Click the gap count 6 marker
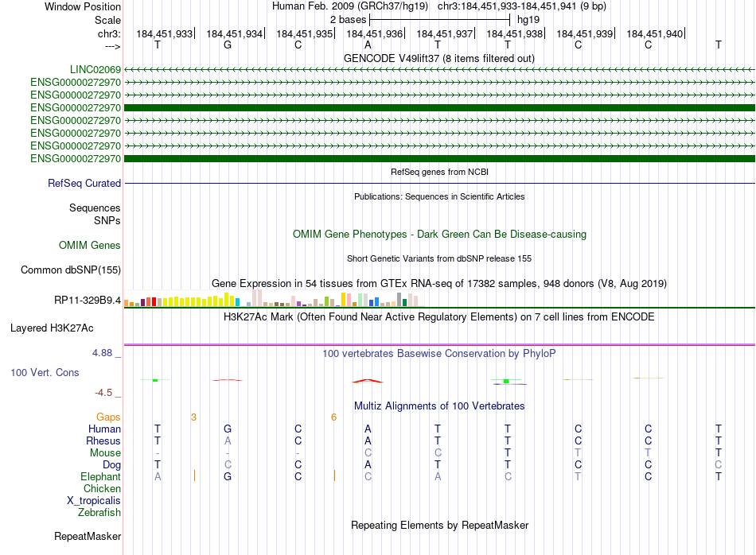This screenshot has height=555, width=756. [x=333, y=417]
